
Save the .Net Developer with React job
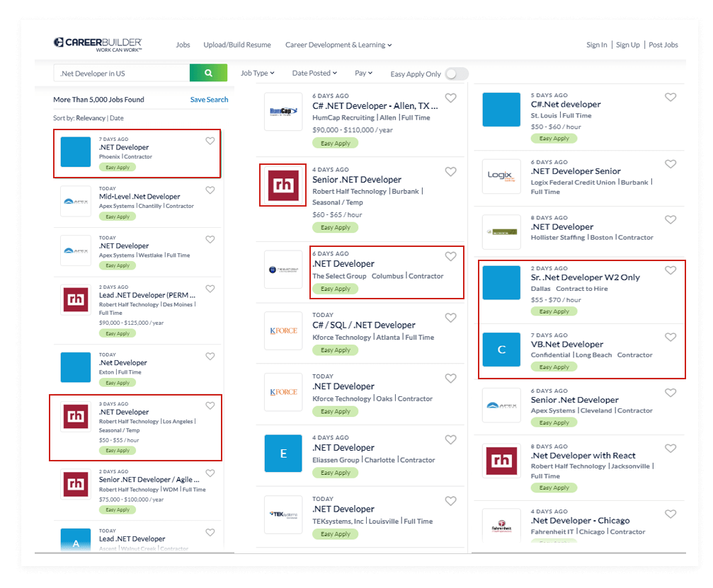tap(671, 448)
